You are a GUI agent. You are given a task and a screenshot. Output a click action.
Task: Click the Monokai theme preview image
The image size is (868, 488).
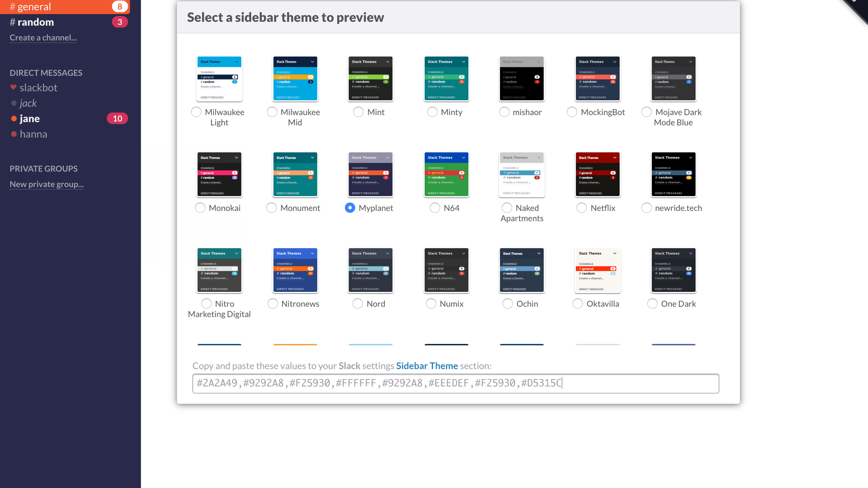[x=219, y=174]
